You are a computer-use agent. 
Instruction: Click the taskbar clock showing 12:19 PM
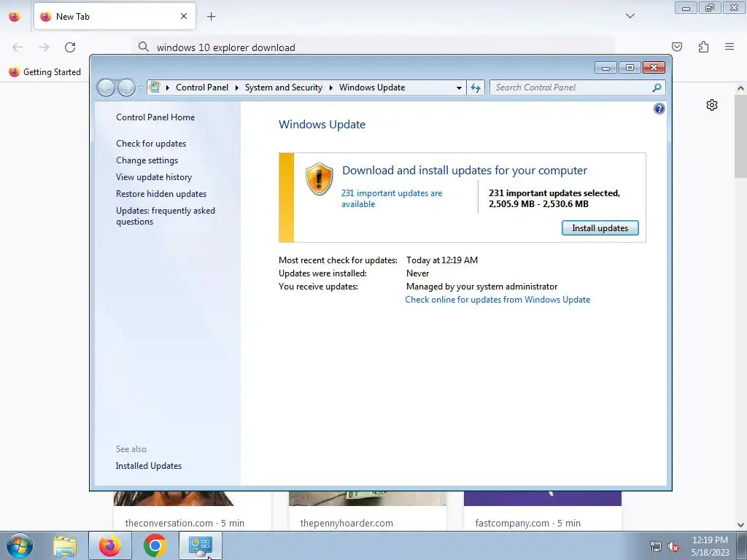[710, 546]
